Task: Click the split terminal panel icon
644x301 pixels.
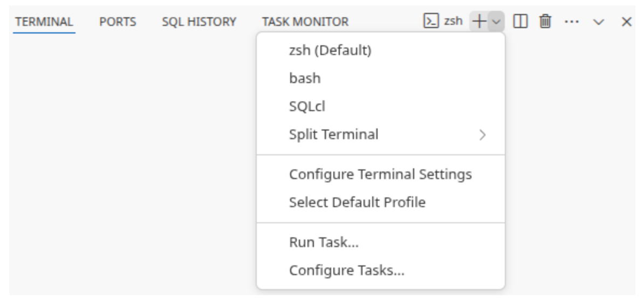Action: 520,22
